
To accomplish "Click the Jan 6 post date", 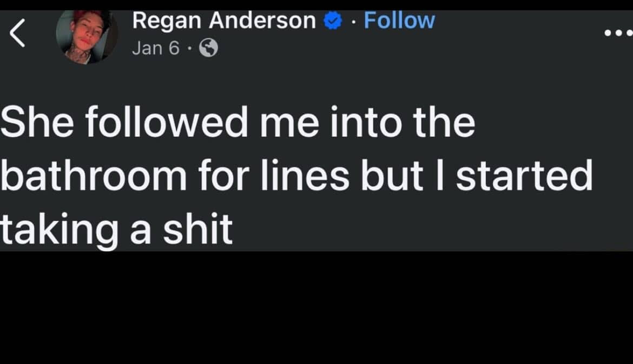I will coord(155,49).
